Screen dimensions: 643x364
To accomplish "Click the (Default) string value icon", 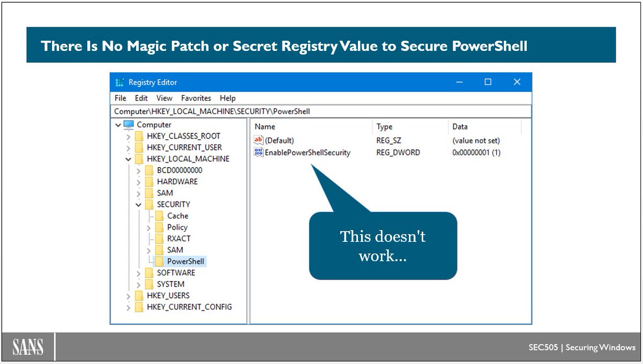I will (x=259, y=140).
